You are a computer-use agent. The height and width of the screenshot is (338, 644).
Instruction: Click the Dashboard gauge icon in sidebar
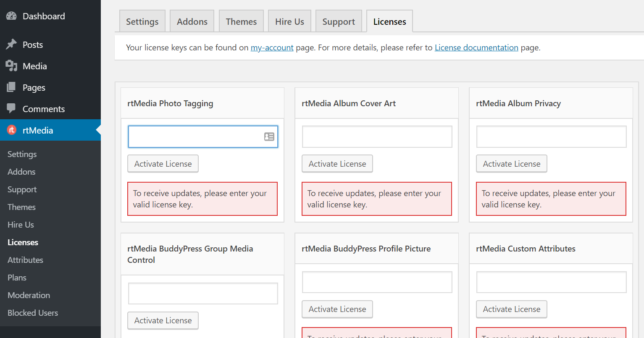click(11, 16)
